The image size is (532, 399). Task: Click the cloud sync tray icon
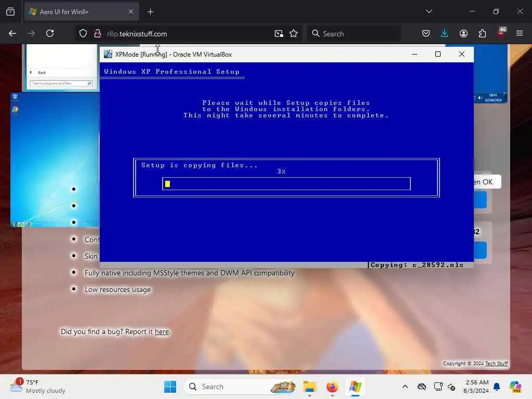tap(422, 387)
